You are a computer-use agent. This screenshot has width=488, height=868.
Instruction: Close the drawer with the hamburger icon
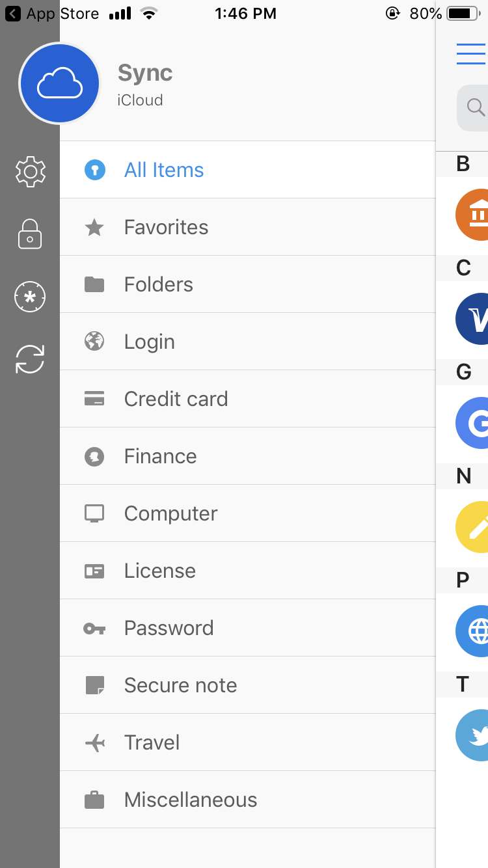[x=471, y=54]
